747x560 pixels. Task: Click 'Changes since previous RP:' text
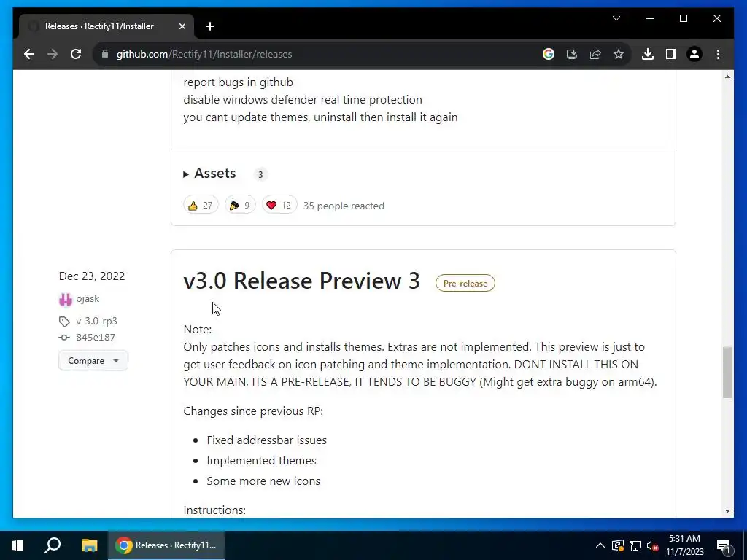point(253,411)
